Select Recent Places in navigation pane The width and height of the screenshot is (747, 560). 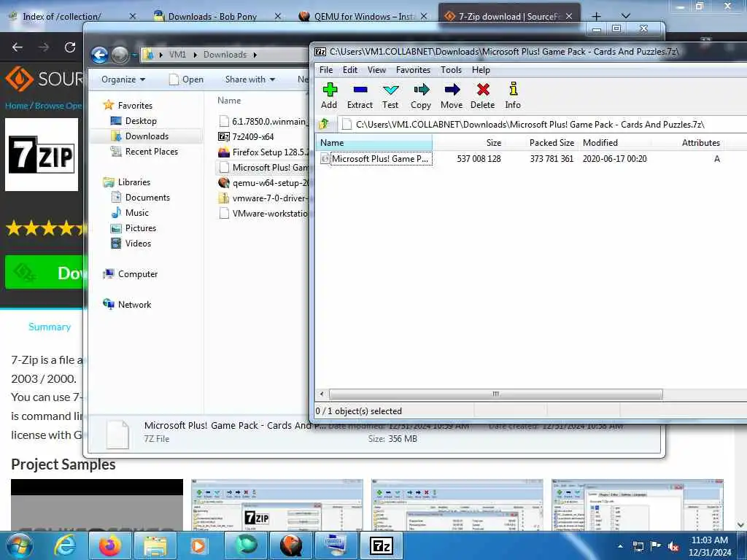151,152
